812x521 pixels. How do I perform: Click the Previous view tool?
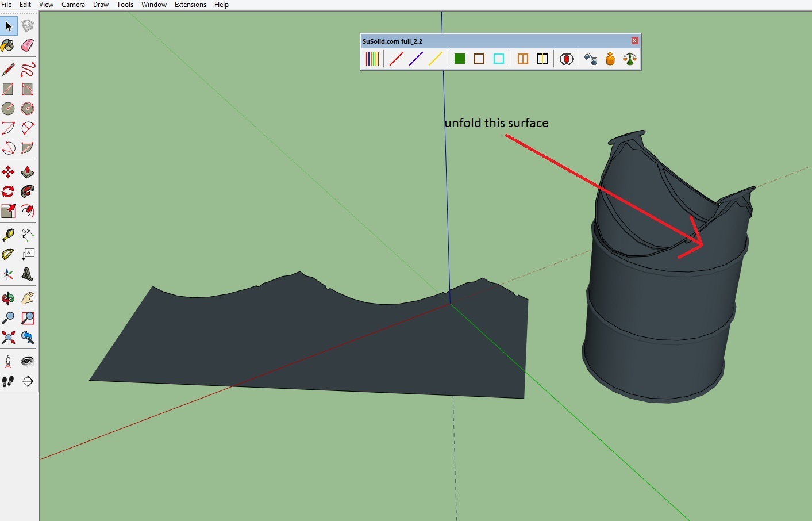pos(28,338)
